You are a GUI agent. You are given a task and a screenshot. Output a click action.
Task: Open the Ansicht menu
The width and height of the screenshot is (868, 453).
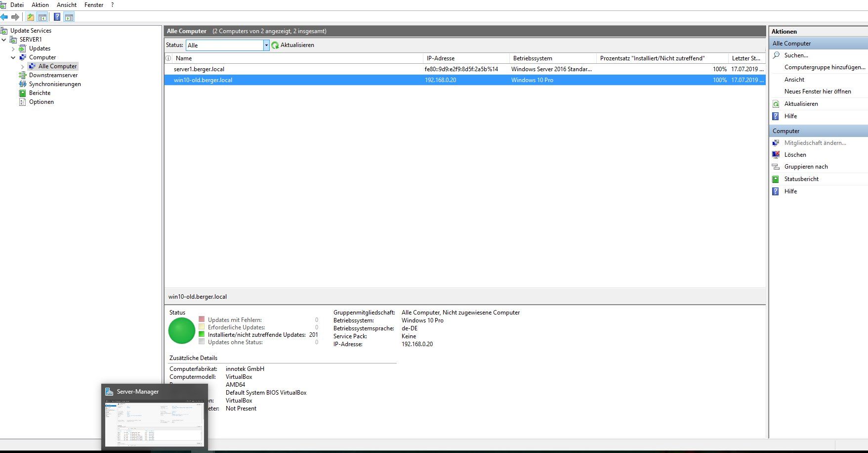click(x=67, y=5)
